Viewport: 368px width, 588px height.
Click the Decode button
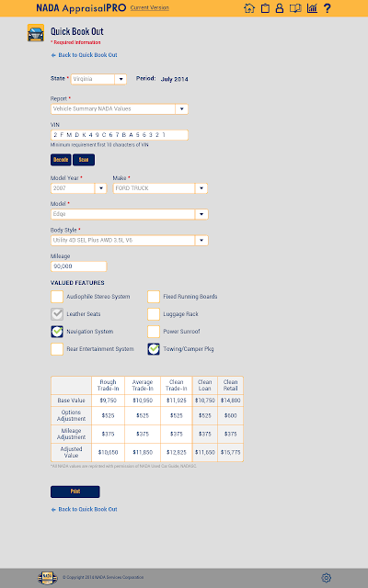61,160
